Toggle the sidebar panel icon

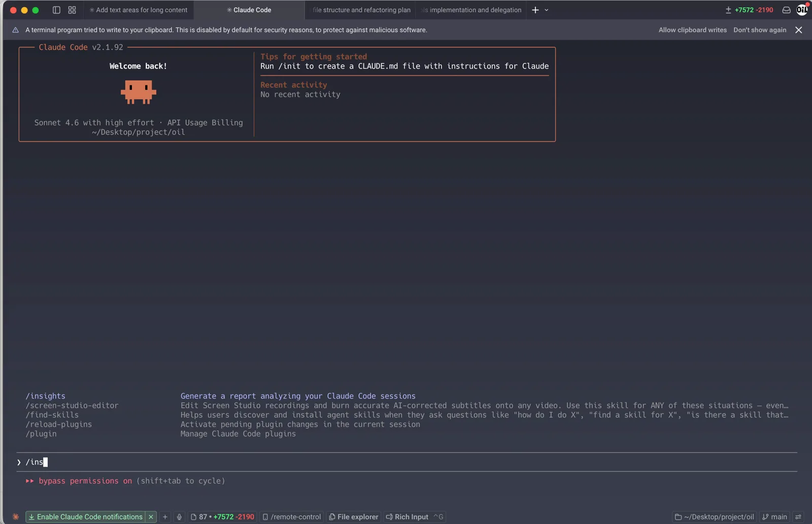click(56, 10)
